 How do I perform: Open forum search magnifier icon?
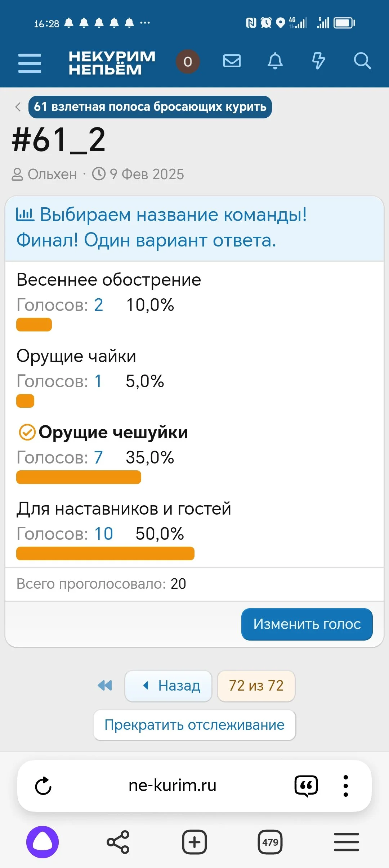click(x=362, y=61)
